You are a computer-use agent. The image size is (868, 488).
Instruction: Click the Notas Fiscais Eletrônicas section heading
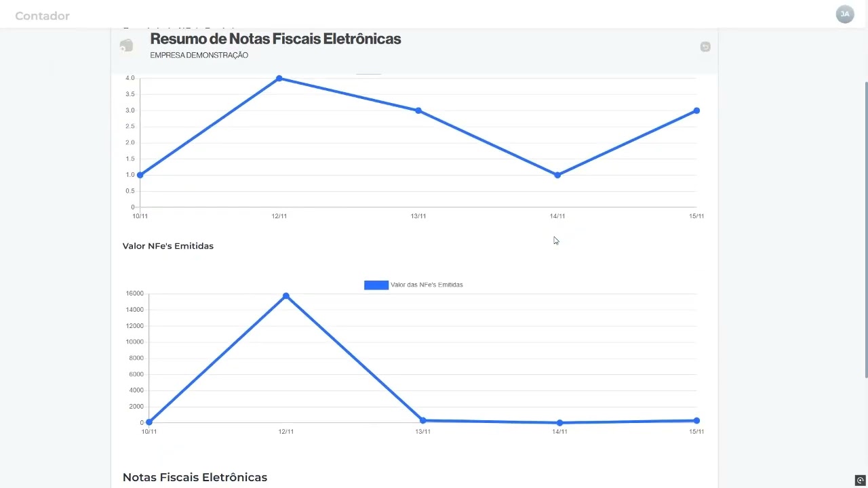[195, 477]
